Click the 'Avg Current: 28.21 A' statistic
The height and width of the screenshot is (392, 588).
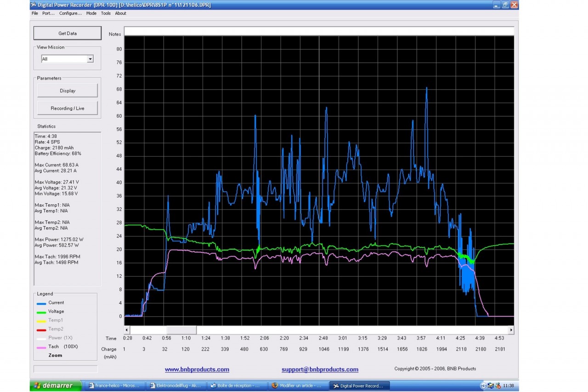click(x=57, y=170)
